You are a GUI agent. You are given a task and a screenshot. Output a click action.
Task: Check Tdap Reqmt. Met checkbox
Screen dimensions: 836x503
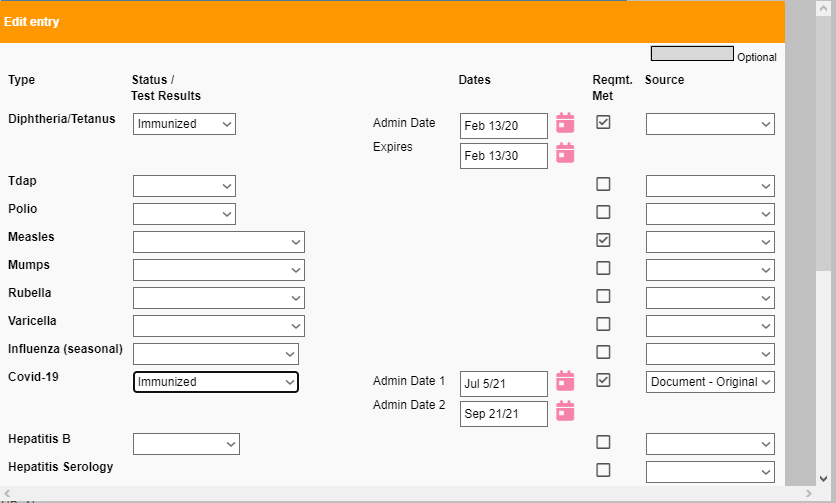tap(603, 184)
